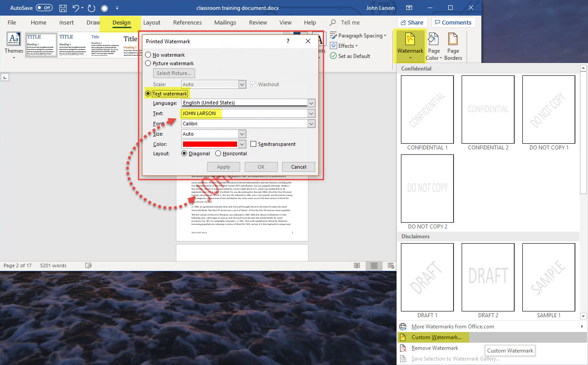
Task: Click the Set as Default checkmark icon
Action: tap(333, 56)
